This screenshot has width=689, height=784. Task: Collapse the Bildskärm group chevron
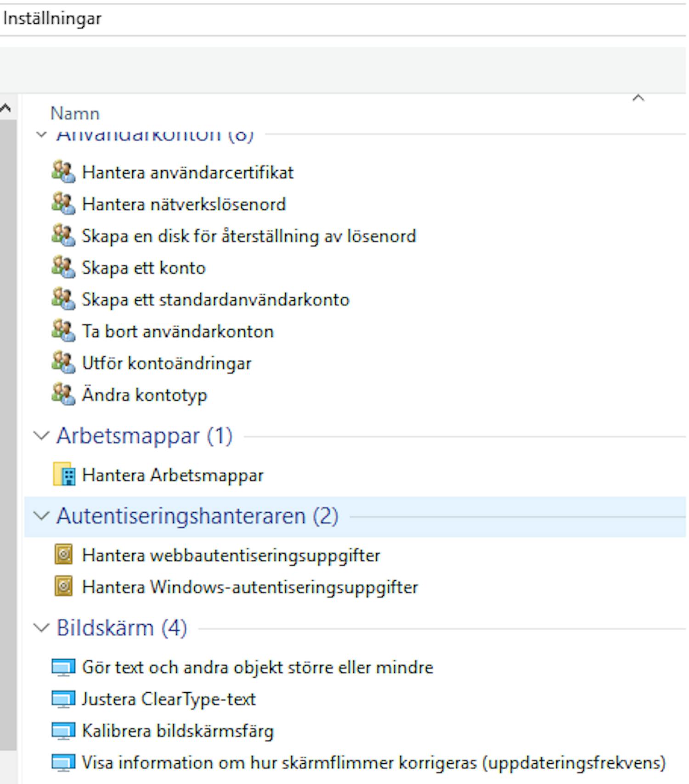41,627
